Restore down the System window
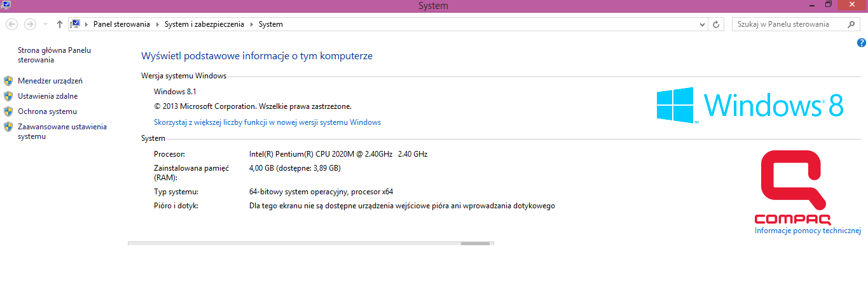This screenshot has width=868, height=293. (828, 5)
